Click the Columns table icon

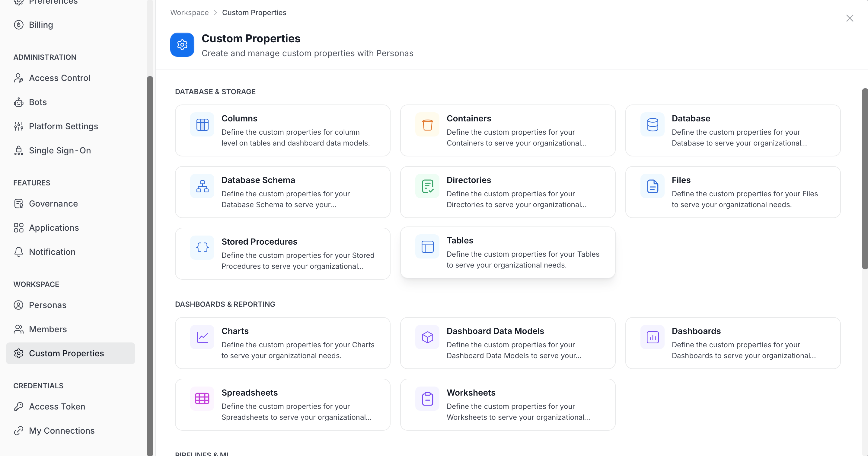(x=202, y=124)
